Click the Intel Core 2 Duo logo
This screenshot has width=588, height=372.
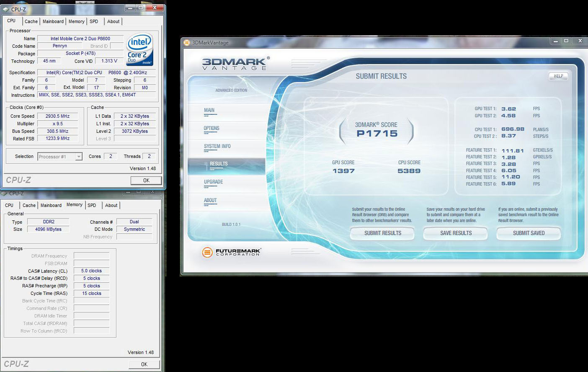[x=139, y=49]
